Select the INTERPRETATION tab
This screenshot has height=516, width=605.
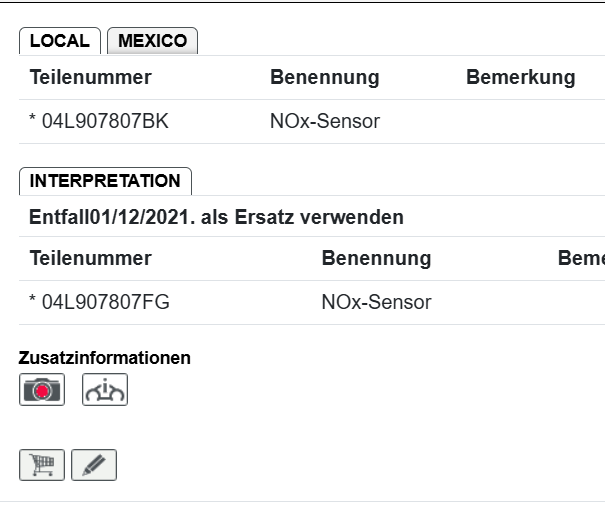pyautogui.click(x=105, y=181)
